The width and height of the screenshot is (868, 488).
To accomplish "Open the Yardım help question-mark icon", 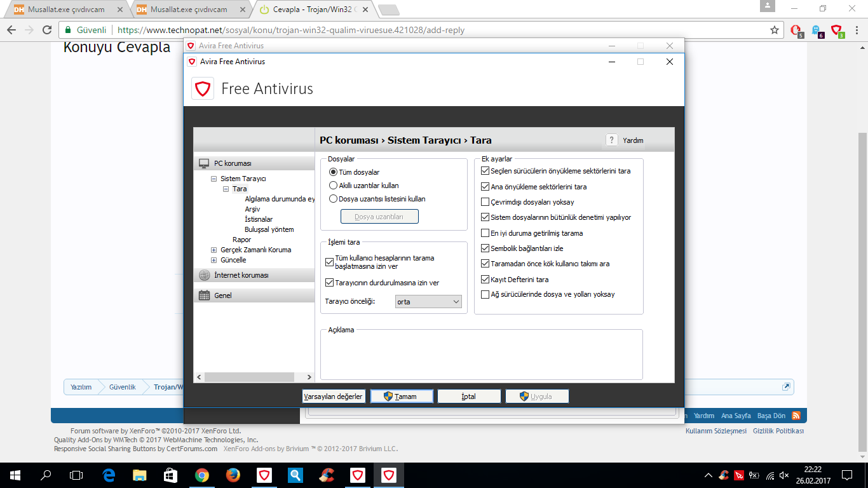I will point(611,140).
